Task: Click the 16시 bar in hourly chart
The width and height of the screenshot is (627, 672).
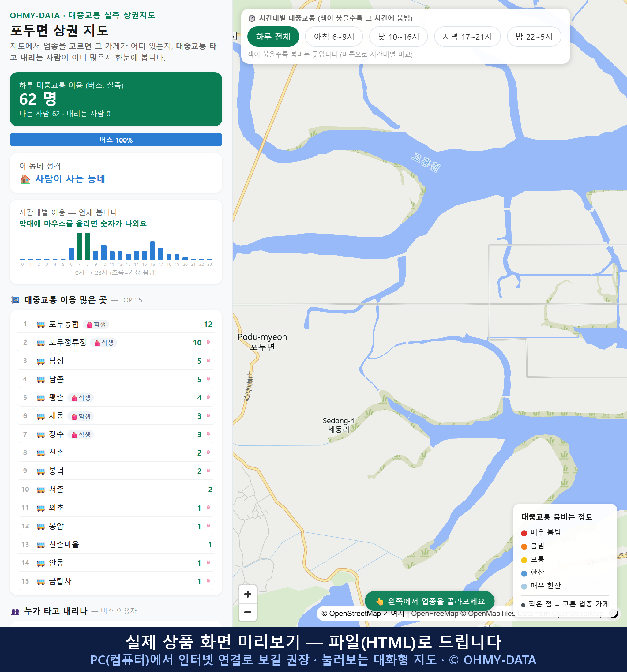Action: point(152,250)
